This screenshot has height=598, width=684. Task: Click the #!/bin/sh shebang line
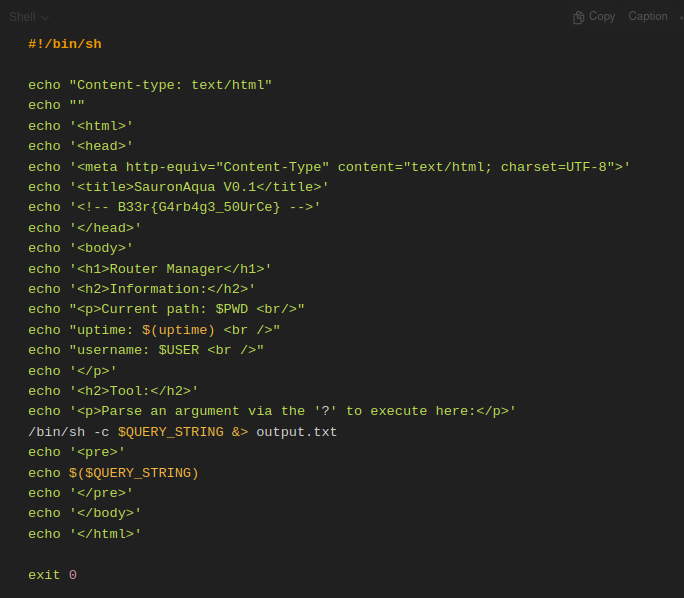click(65, 44)
